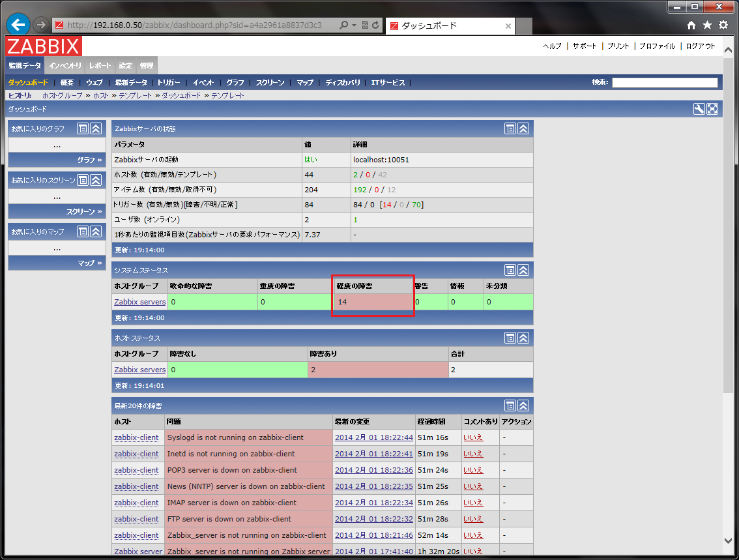Open Zabbix servers link in システムステータス

[x=140, y=302]
